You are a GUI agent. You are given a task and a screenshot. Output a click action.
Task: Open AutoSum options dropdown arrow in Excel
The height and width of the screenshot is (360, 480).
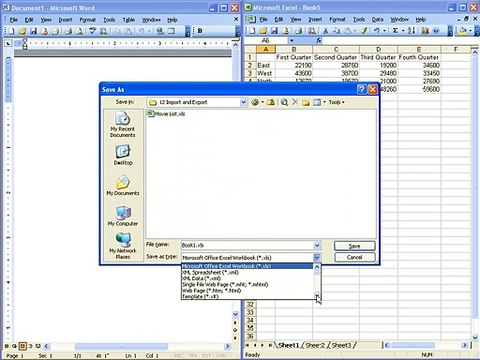pyautogui.click(x=403, y=31)
